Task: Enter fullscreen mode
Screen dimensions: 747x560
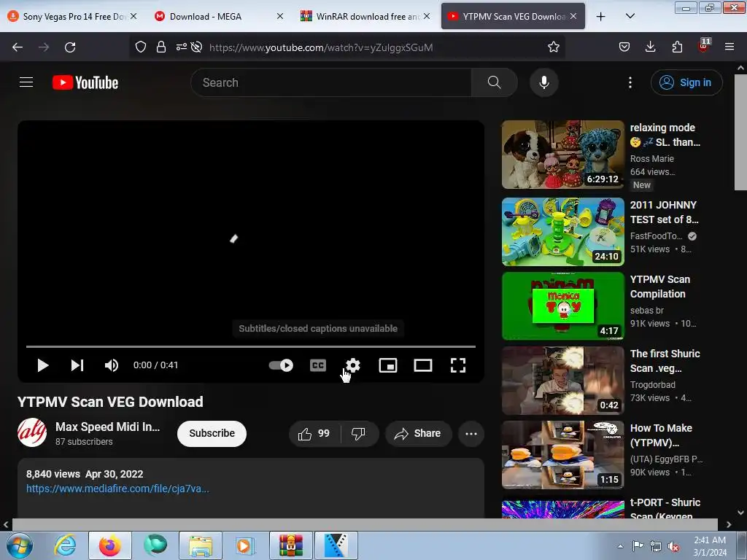Action: 458,365
